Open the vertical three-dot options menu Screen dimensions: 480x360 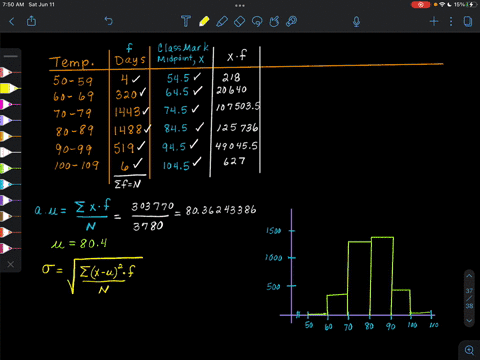coord(451,22)
